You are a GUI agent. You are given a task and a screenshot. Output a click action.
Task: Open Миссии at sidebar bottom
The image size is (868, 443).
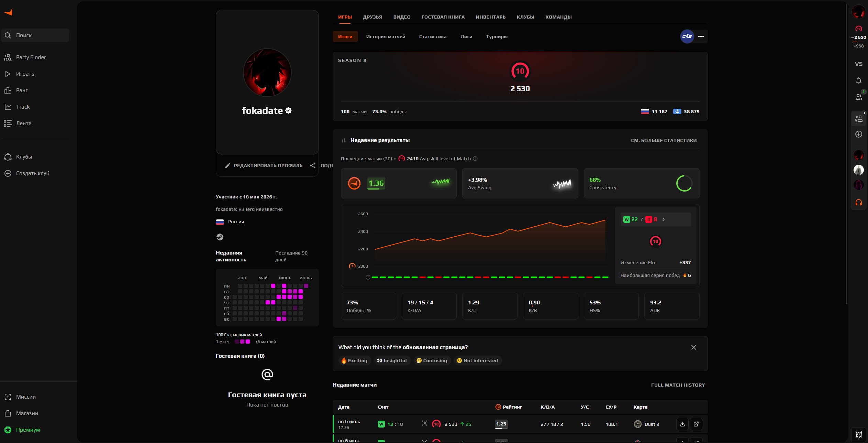(x=35, y=397)
